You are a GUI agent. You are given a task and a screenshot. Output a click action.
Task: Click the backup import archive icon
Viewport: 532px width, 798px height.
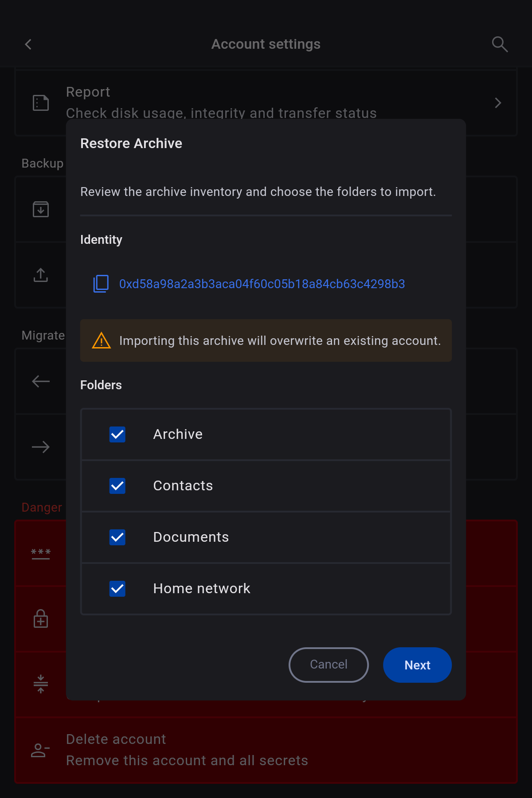[x=41, y=209]
